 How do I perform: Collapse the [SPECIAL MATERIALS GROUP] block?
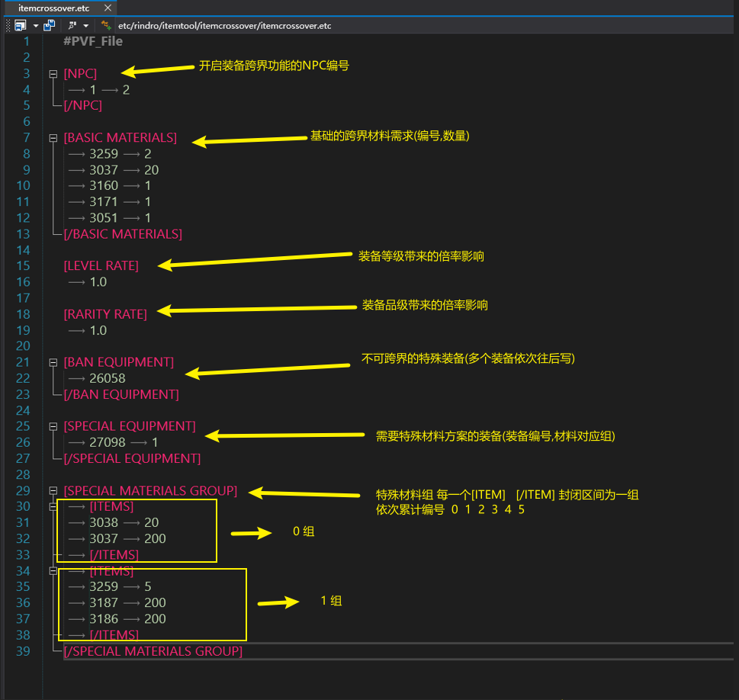tap(53, 490)
